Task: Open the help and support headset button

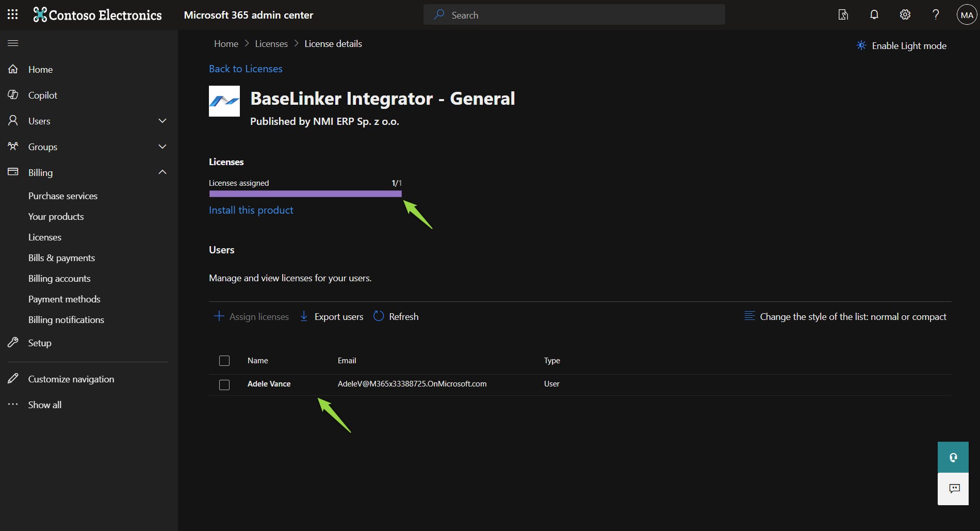Action: click(953, 457)
